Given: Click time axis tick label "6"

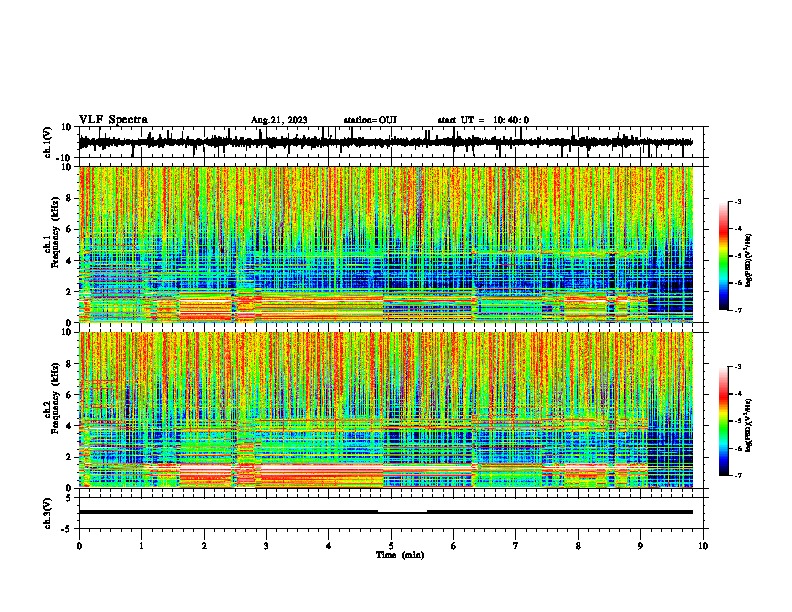Looking at the screenshot, I should pos(454,546).
